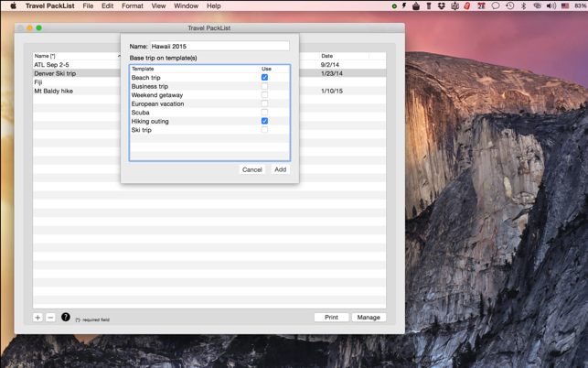The width and height of the screenshot is (588, 368).
Task: Click the Manage button
Action: click(369, 318)
